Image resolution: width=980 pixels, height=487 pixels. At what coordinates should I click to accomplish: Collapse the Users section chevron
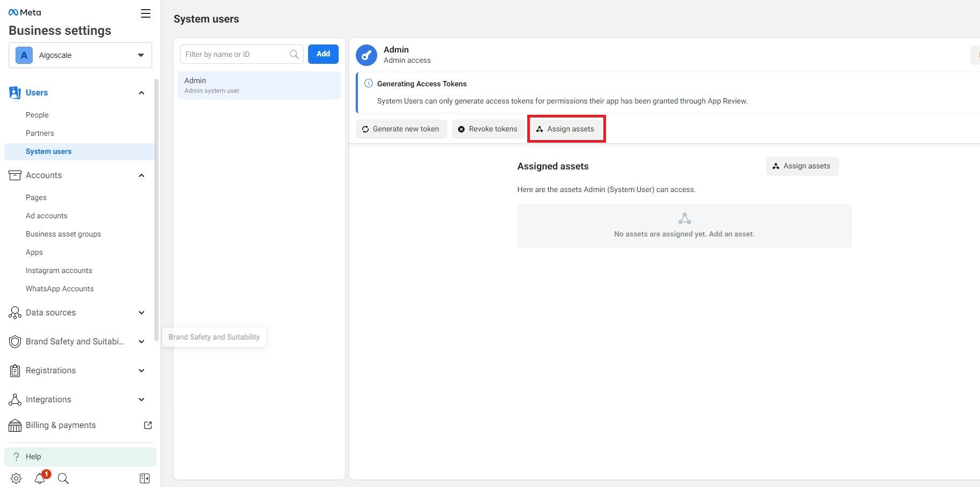click(141, 93)
